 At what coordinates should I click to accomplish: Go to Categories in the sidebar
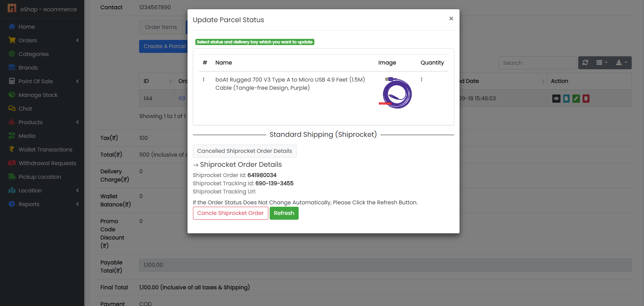(x=33, y=54)
